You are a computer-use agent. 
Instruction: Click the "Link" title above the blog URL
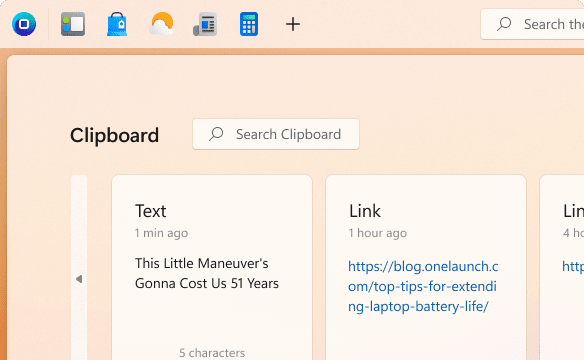pyautogui.click(x=365, y=211)
